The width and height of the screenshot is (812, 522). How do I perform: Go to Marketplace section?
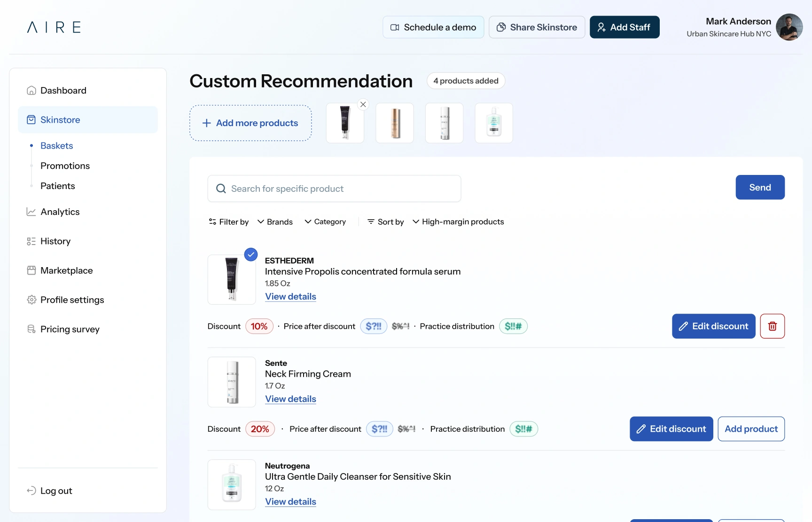pyautogui.click(x=66, y=270)
